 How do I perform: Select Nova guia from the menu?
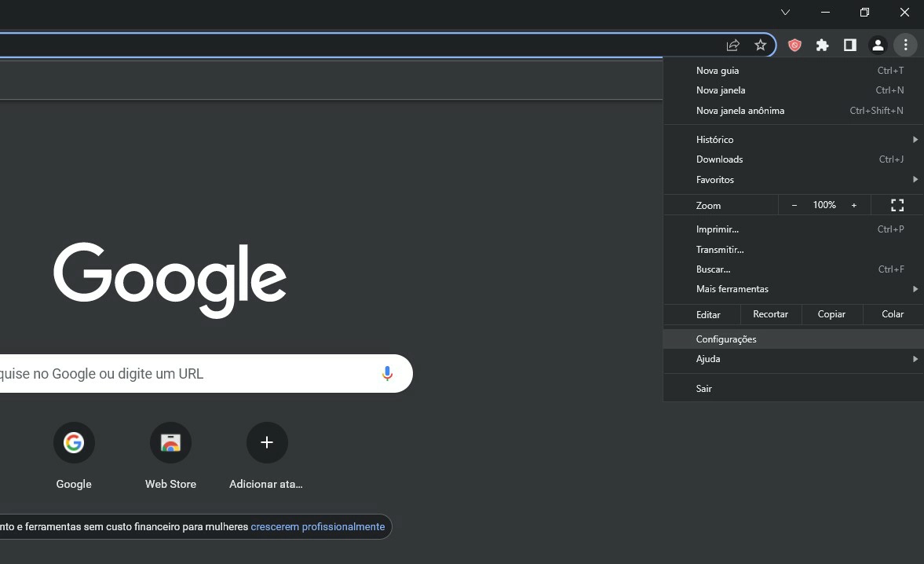[793, 71]
